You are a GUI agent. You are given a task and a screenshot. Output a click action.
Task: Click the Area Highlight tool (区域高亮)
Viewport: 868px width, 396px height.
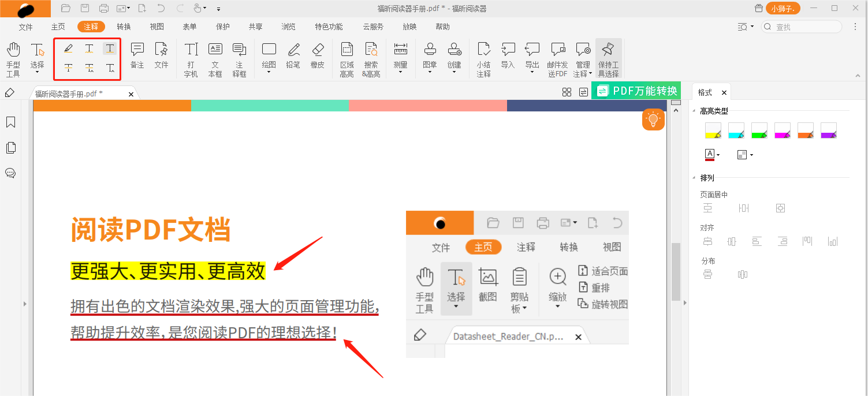click(347, 59)
